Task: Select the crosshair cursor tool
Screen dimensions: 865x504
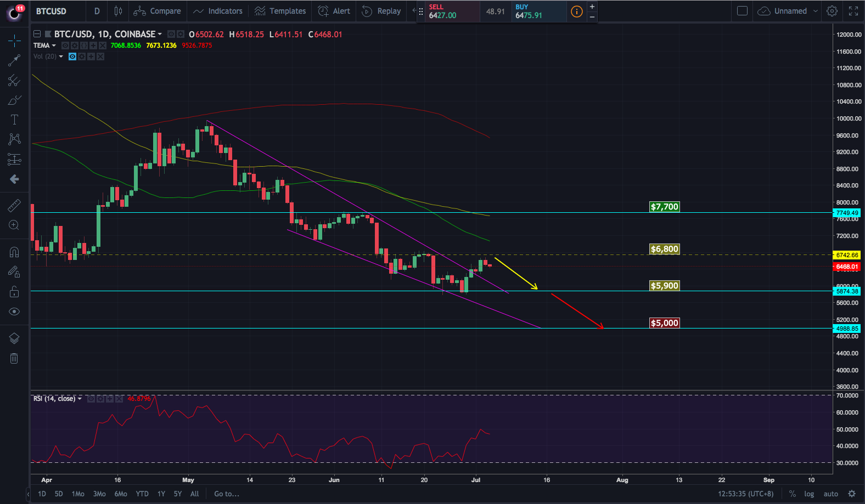Action: coord(14,40)
